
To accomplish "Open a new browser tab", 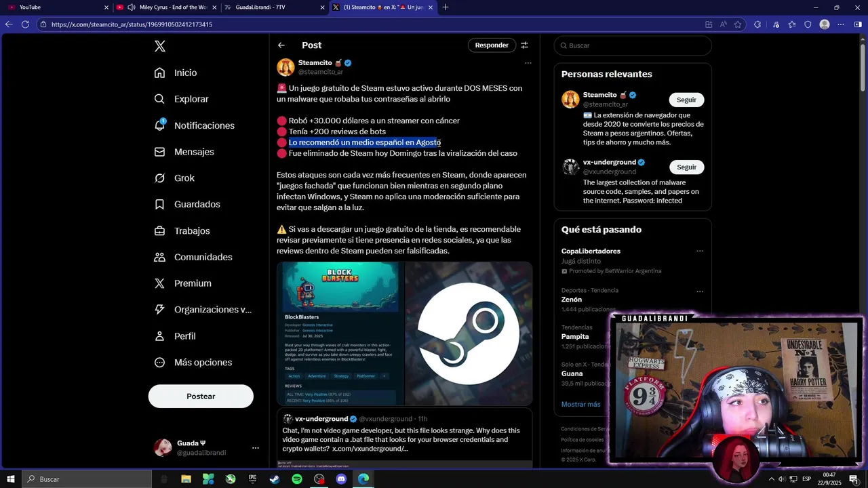I will pyautogui.click(x=446, y=7).
